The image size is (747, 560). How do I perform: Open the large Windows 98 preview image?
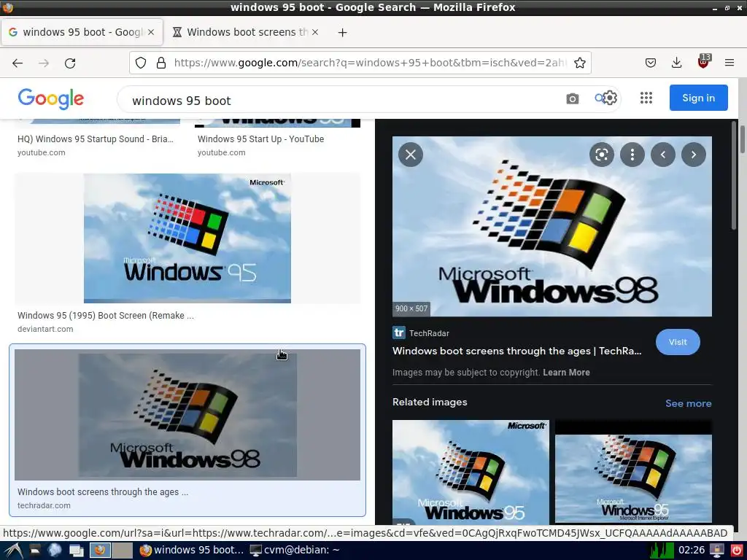click(552, 227)
